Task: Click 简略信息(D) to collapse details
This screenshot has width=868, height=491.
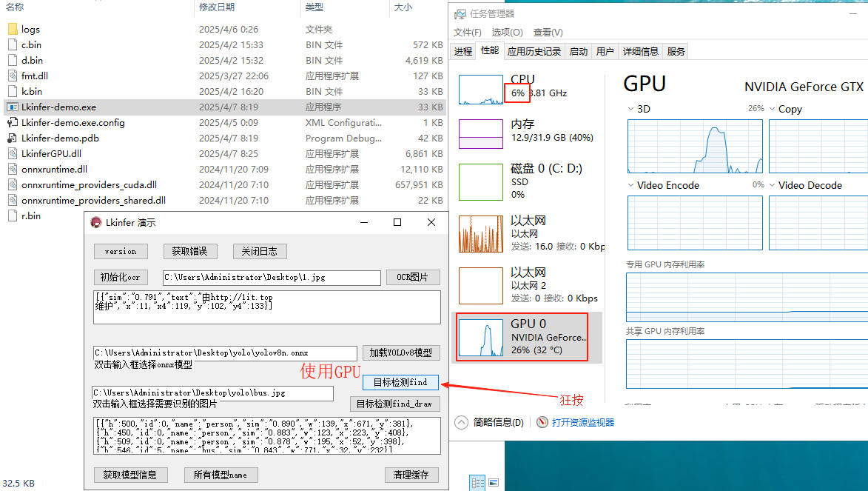Action: 498,422
